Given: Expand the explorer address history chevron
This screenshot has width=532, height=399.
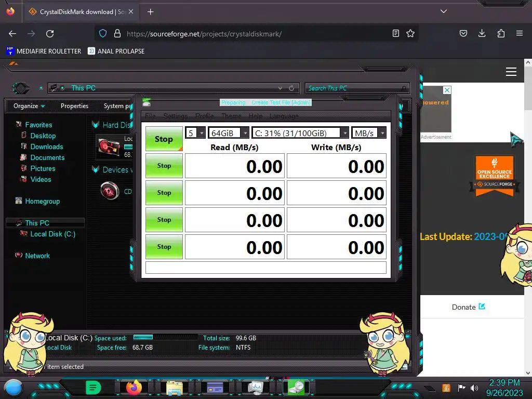Looking at the screenshot, I should click(x=280, y=88).
